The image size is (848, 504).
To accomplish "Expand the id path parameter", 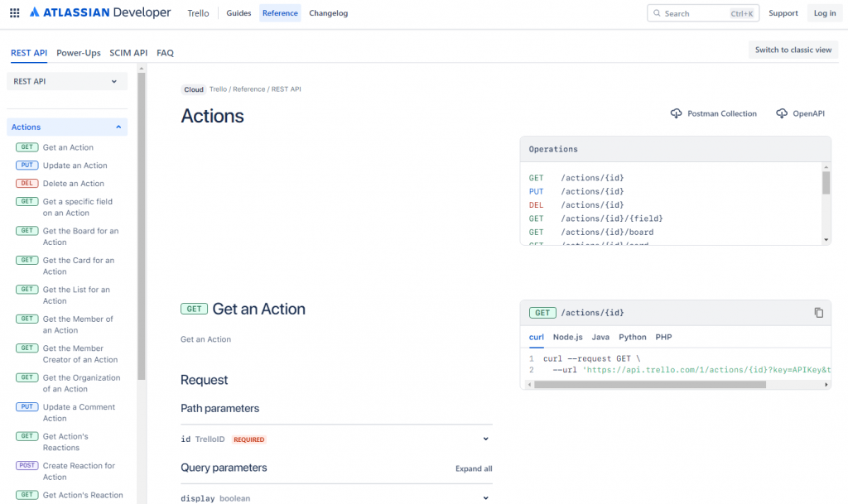I will [x=485, y=439].
